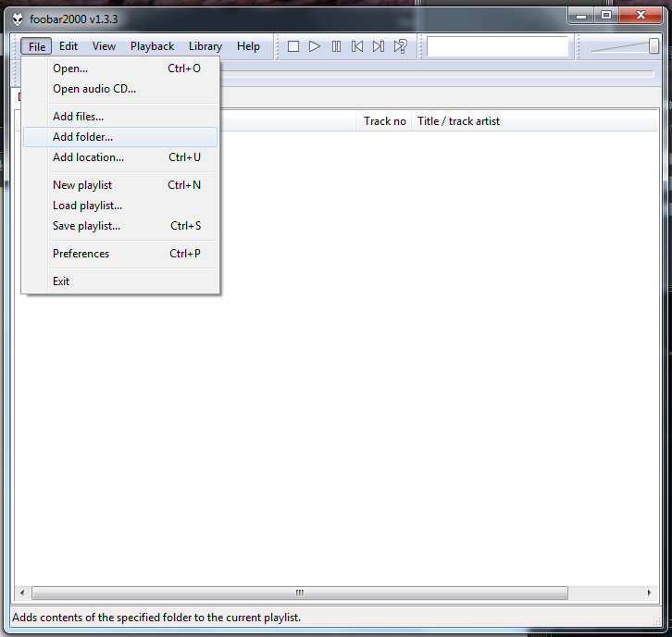
Task: Select Add folder... menu item
Action: point(120,137)
